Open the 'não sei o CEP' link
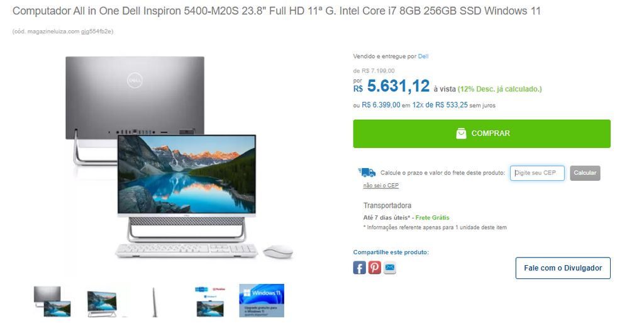 click(380, 186)
